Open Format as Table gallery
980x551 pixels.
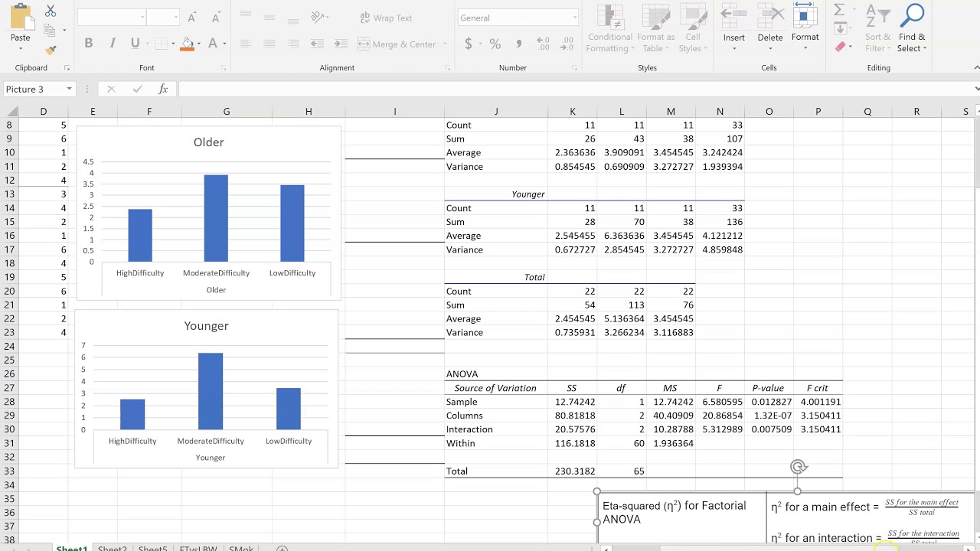pyautogui.click(x=655, y=30)
